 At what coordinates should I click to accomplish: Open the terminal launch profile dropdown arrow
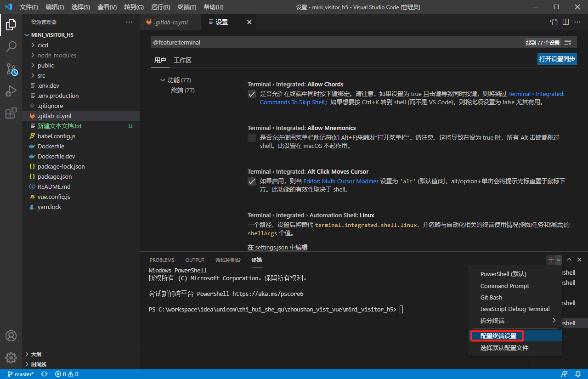pyautogui.click(x=559, y=260)
